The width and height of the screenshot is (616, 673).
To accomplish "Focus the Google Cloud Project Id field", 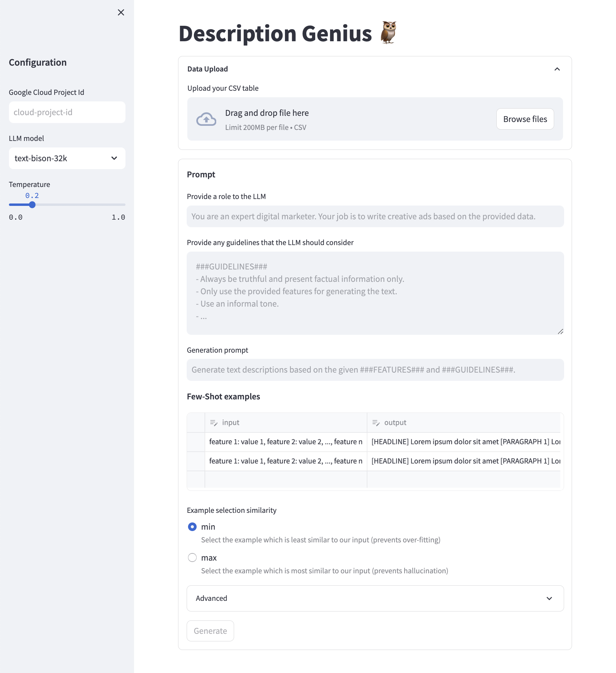I will pyautogui.click(x=67, y=112).
